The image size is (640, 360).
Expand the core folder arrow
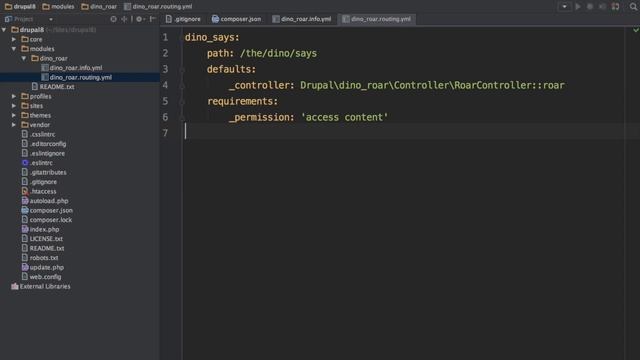pyautogui.click(x=14, y=39)
